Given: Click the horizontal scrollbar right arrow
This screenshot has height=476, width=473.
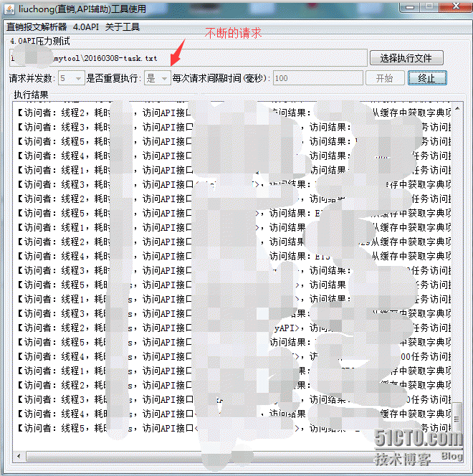Looking at the screenshot, I should 446,456.
